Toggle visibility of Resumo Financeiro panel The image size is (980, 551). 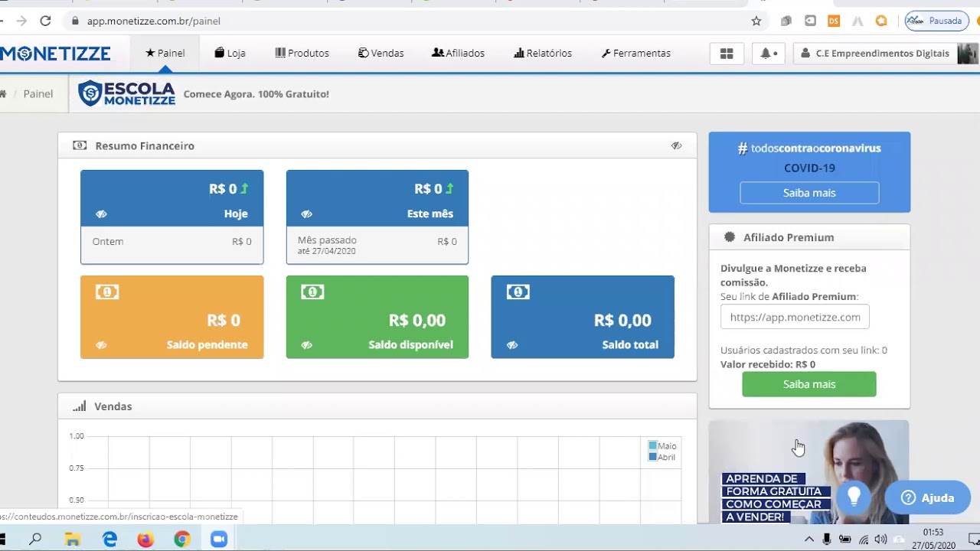[x=676, y=145]
